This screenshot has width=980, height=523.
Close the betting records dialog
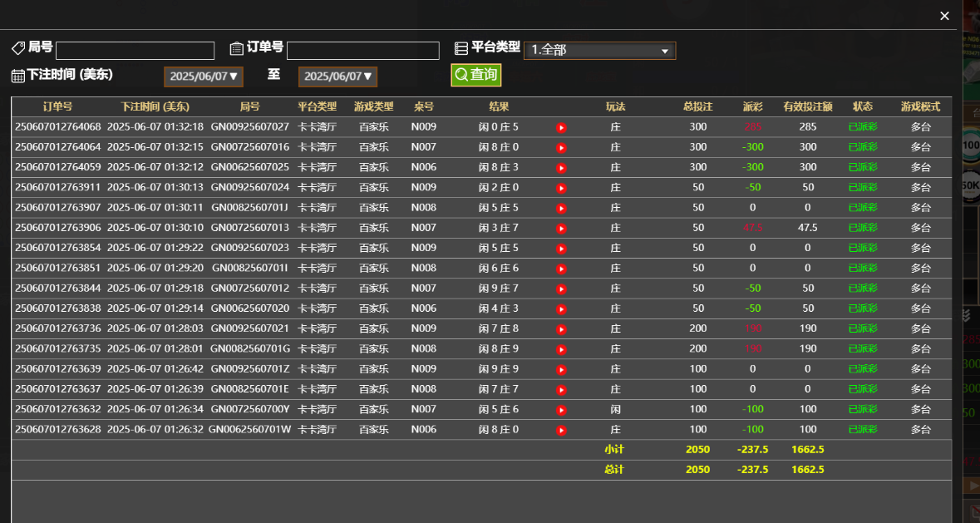click(x=943, y=16)
